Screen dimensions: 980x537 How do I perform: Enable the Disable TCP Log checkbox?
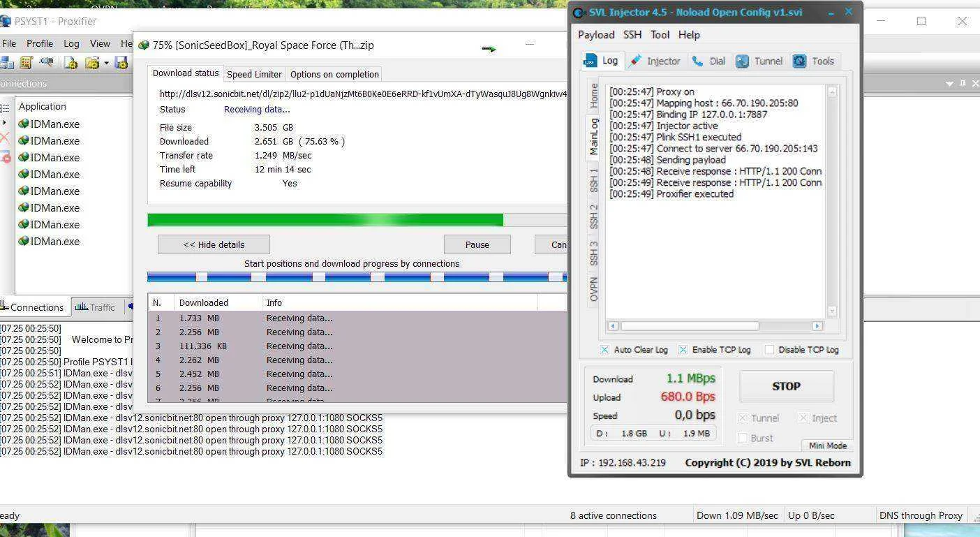769,350
